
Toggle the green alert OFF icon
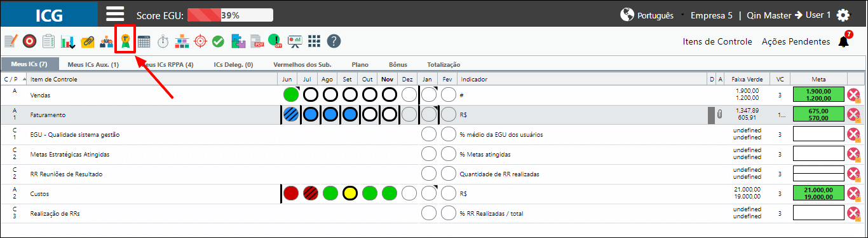(x=275, y=41)
